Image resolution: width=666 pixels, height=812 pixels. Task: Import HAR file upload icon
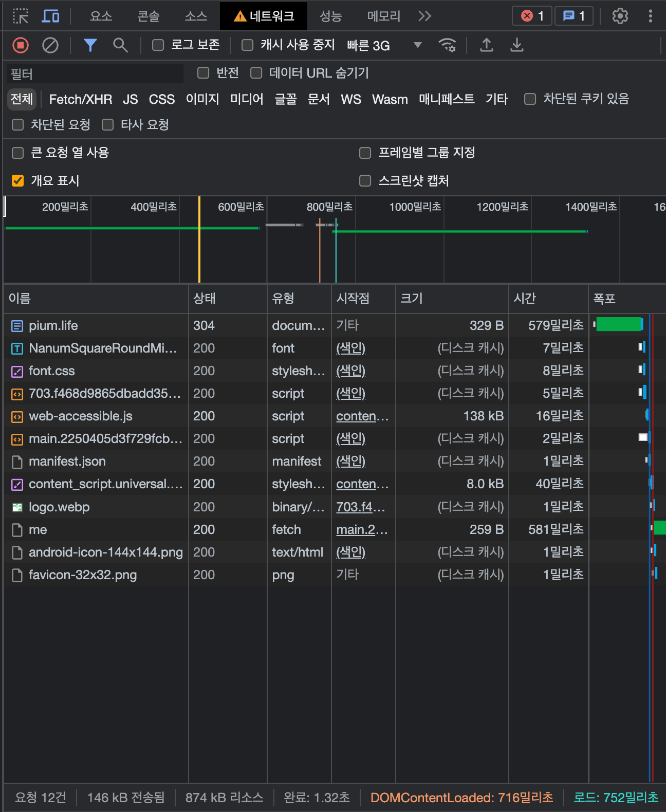pos(487,45)
